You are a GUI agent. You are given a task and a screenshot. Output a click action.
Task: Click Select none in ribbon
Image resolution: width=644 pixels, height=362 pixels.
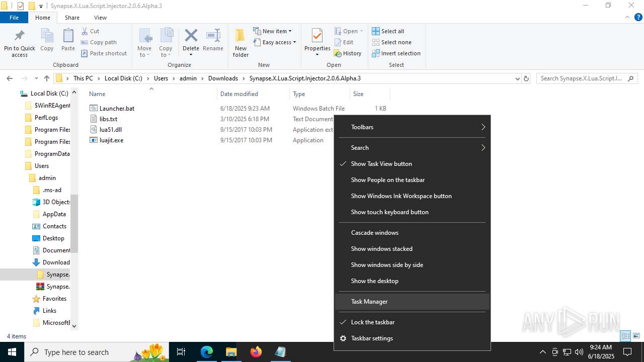pyautogui.click(x=391, y=42)
